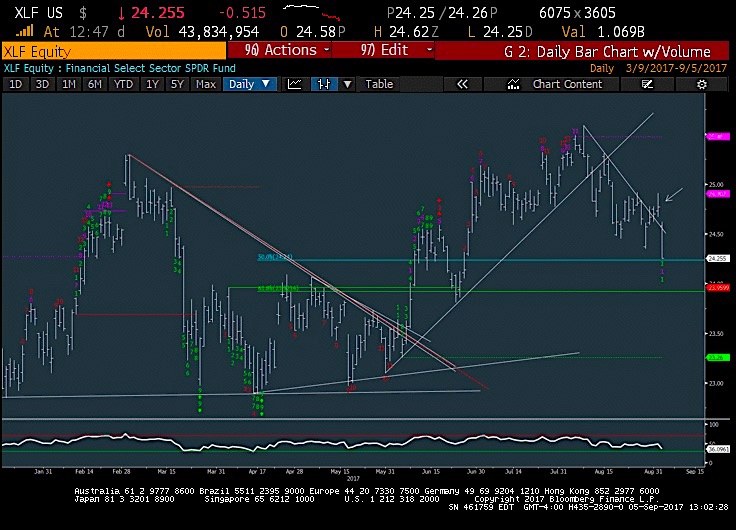Click the price change -0.515

[243, 13]
